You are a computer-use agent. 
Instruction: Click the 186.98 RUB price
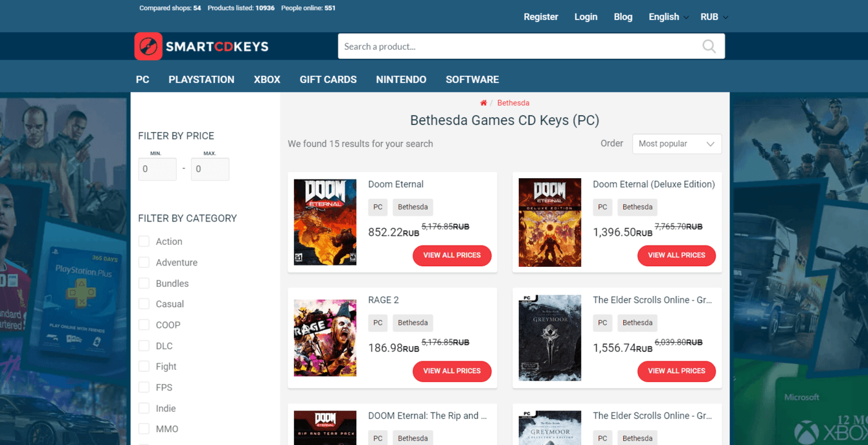[393, 348]
